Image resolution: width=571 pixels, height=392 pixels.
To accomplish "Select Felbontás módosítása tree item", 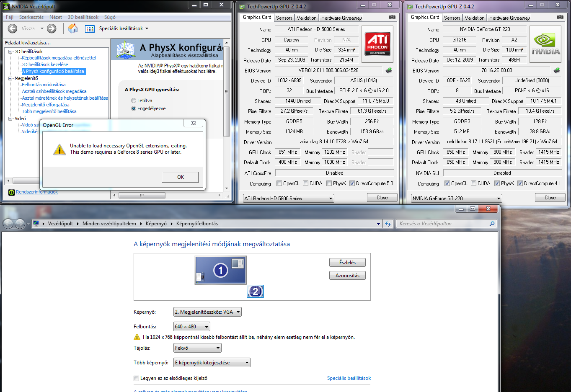I will tap(44, 85).
